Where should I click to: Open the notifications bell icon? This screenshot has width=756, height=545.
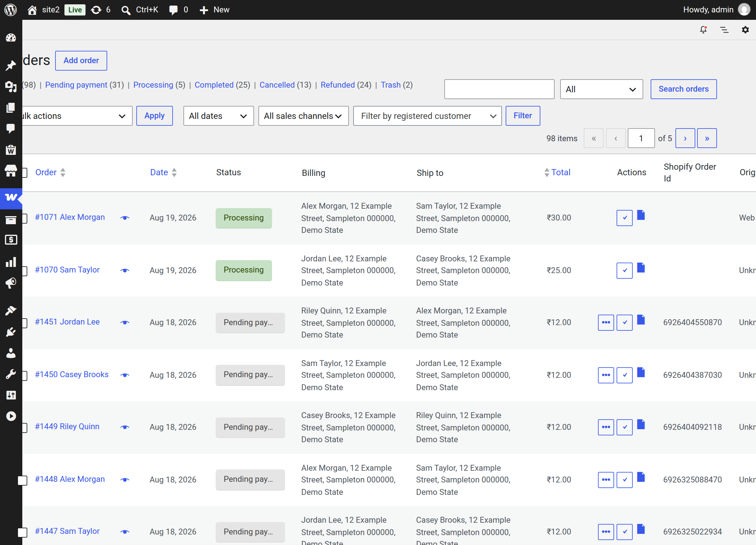click(x=703, y=30)
